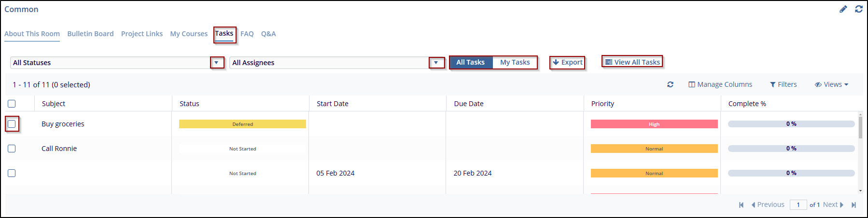The image size is (868, 218).
Task: Click View All Tasks link
Action: (632, 62)
